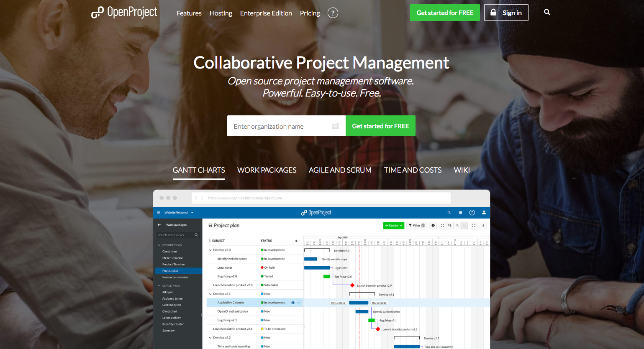Viewport: 644px width, 349px height.
Task: Collapse the Develop v2.2 row
Action: click(210, 338)
